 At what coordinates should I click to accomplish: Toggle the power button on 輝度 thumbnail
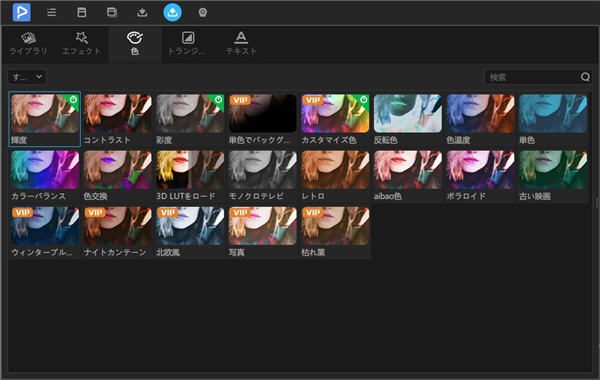tap(73, 100)
